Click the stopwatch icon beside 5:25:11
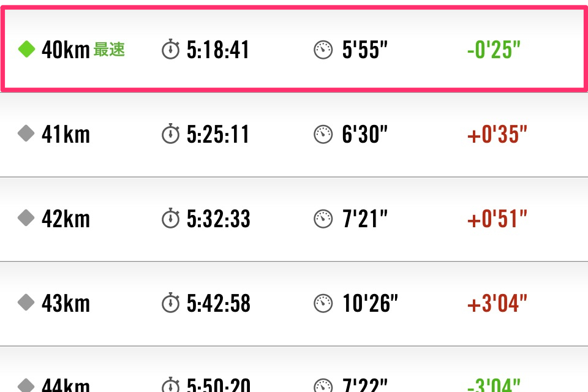Screen dimensions: 588x392 click(x=171, y=134)
